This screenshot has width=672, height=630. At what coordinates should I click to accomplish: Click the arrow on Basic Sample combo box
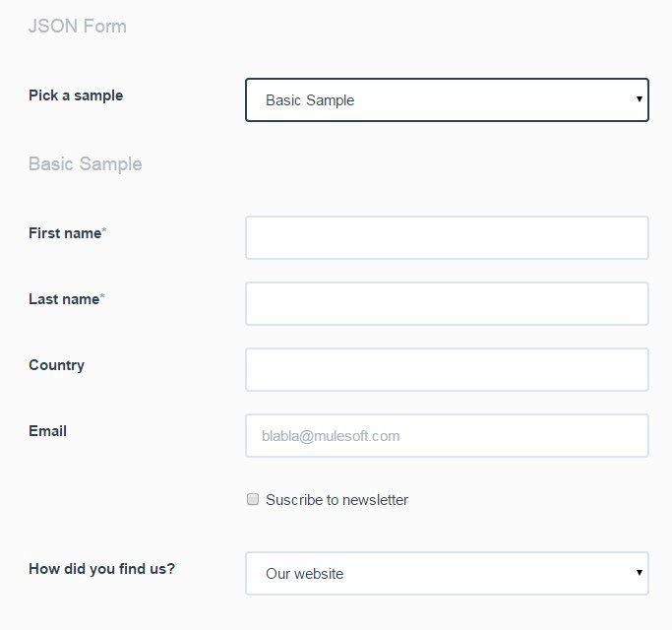(x=639, y=99)
